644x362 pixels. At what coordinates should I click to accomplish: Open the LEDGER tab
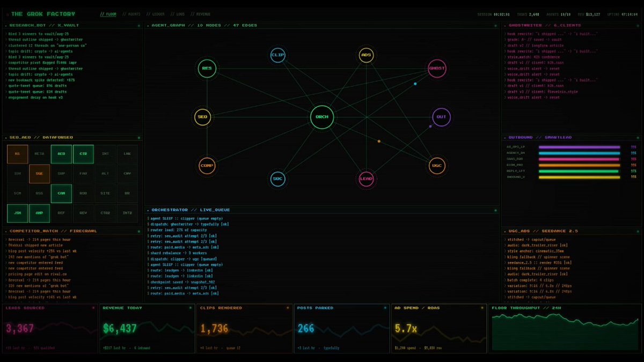tap(155, 14)
